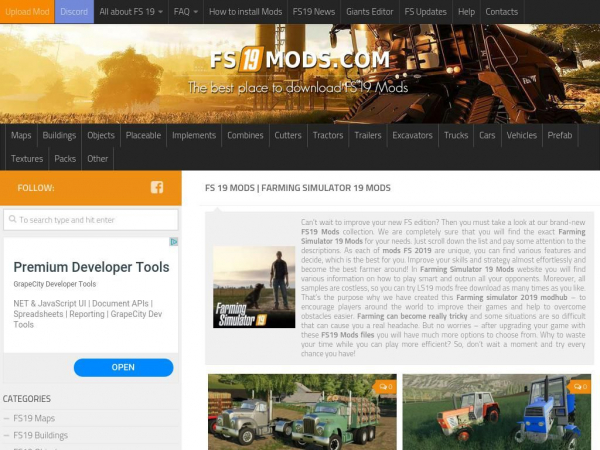This screenshot has height=450, width=600.
Task: Expand the FAQ dropdown menu
Action: (x=186, y=12)
